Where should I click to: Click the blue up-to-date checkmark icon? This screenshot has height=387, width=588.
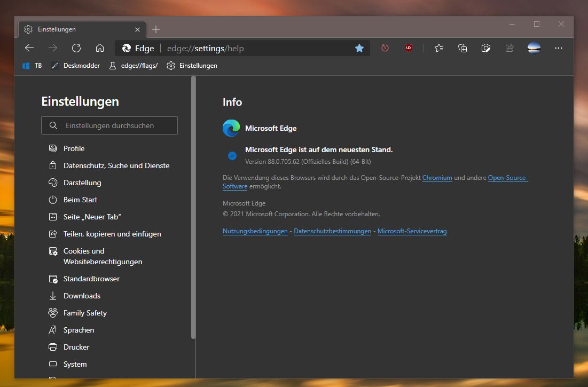click(x=232, y=156)
